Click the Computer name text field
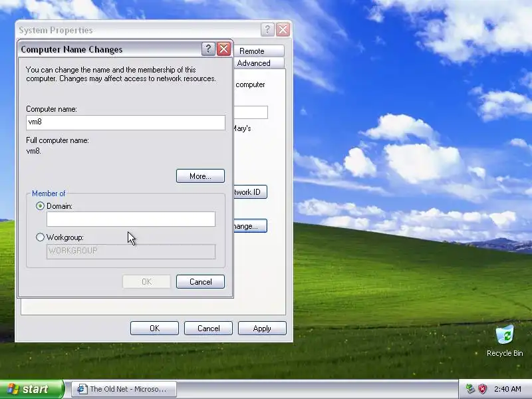Screen dimensions: 532x399 (126, 122)
